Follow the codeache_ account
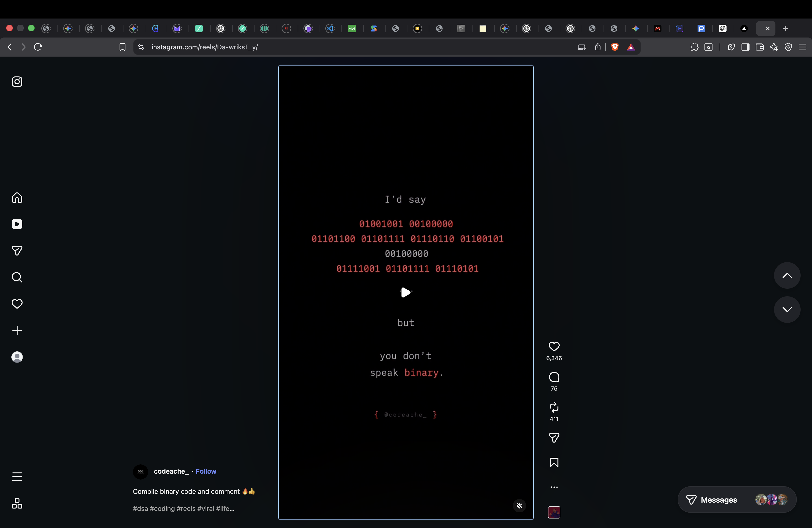 click(x=206, y=471)
